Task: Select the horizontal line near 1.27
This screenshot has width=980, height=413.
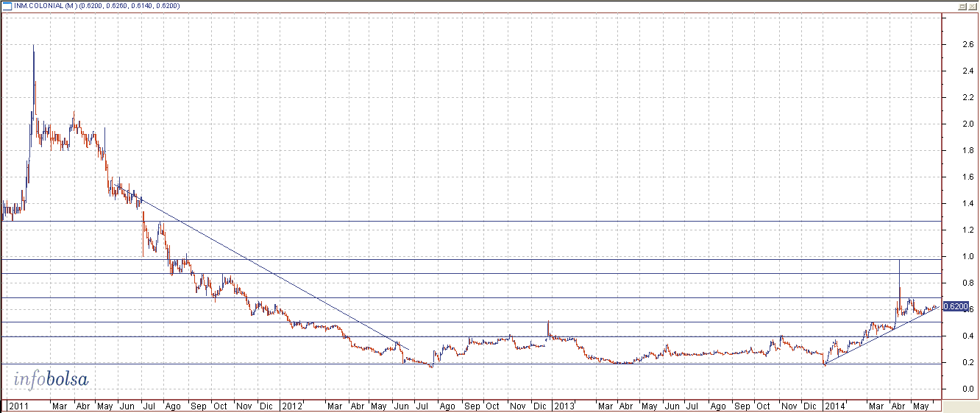Action: tap(515, 221)
